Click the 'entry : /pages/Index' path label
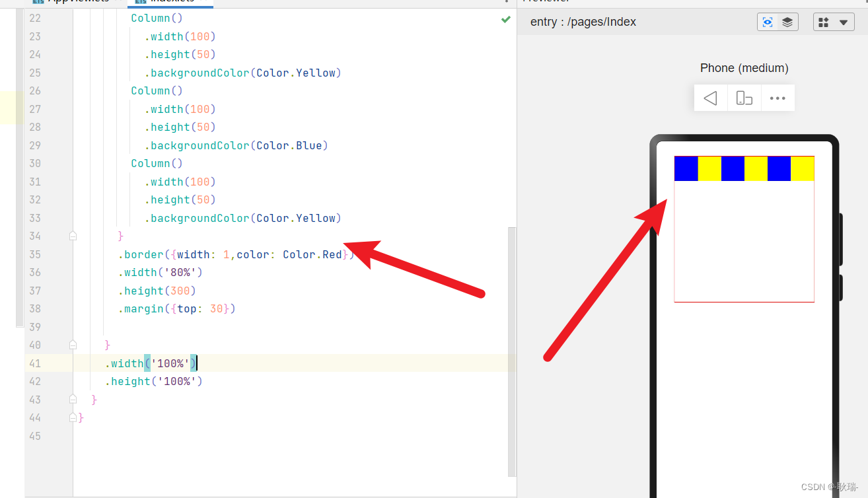 583,22
